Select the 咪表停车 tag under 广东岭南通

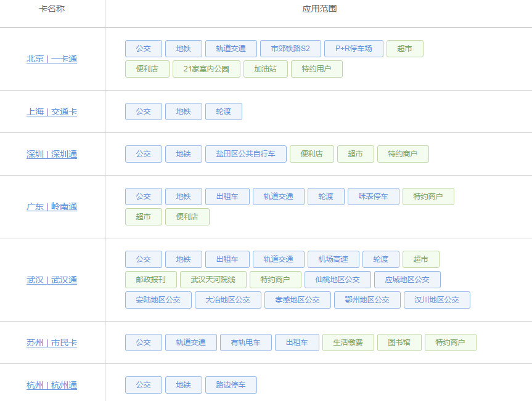point(373,196)
